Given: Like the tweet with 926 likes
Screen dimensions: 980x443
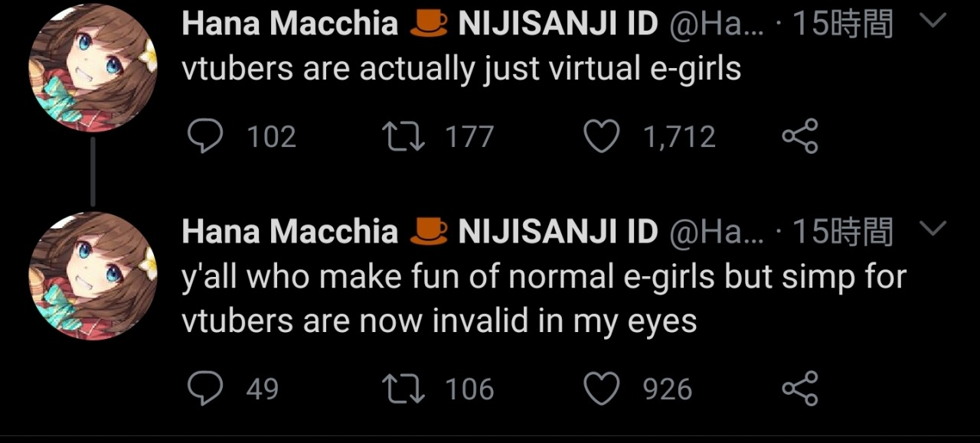Looking at the screenshot, I should 602,389.
